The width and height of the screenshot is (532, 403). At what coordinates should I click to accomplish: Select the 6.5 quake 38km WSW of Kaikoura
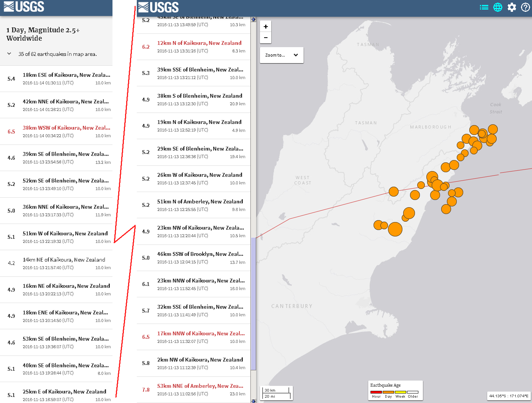pos(56,132)
